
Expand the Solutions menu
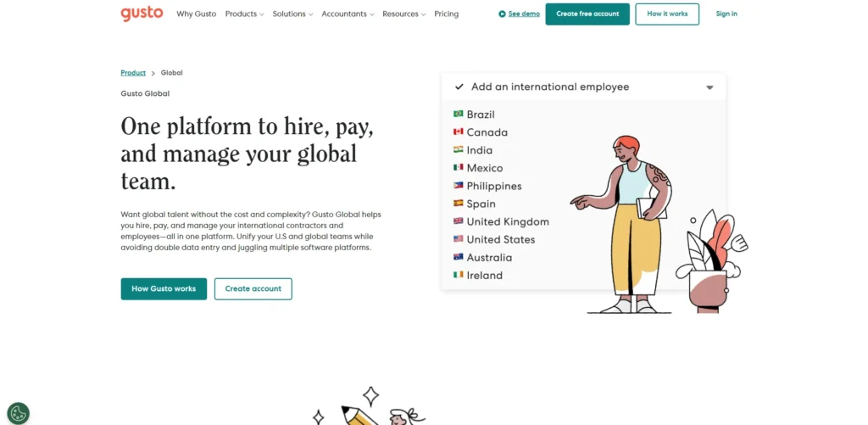pos(292,14)
